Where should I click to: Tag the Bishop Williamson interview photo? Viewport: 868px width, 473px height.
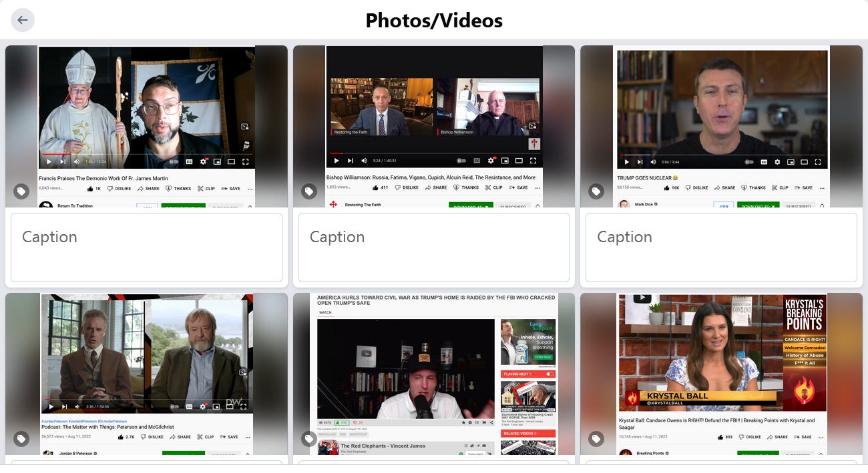click(309, 191)
